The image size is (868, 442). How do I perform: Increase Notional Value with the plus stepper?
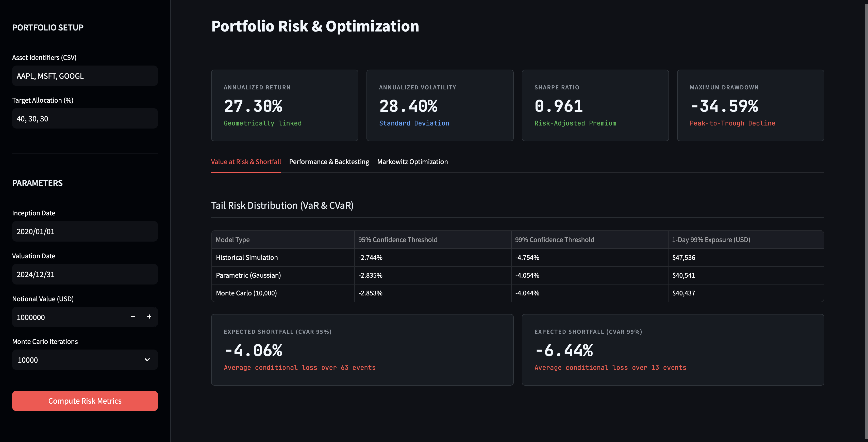pos(149,317)
